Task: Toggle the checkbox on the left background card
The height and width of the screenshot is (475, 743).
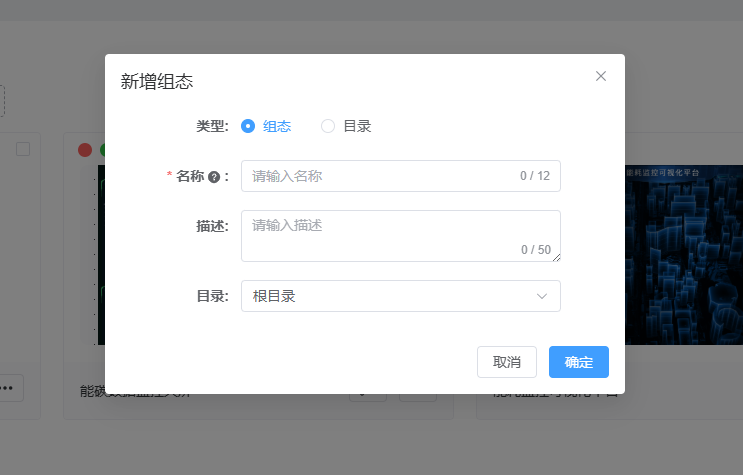Action: tap(23, 149)
